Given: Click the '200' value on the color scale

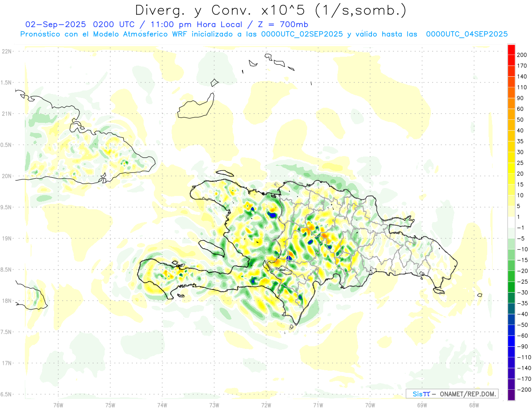Looking at the screenshot, I should click(x=522, y=55).
